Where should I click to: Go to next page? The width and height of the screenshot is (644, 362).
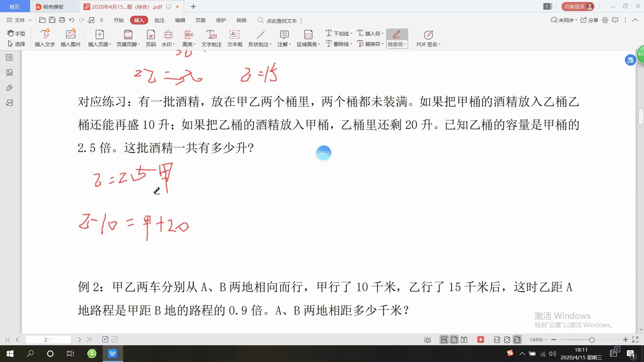tap(79, 340)
